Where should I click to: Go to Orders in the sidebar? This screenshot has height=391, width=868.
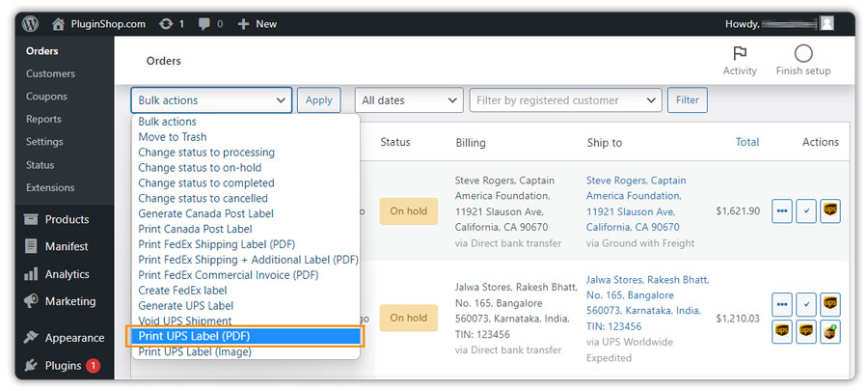point(42,51)
